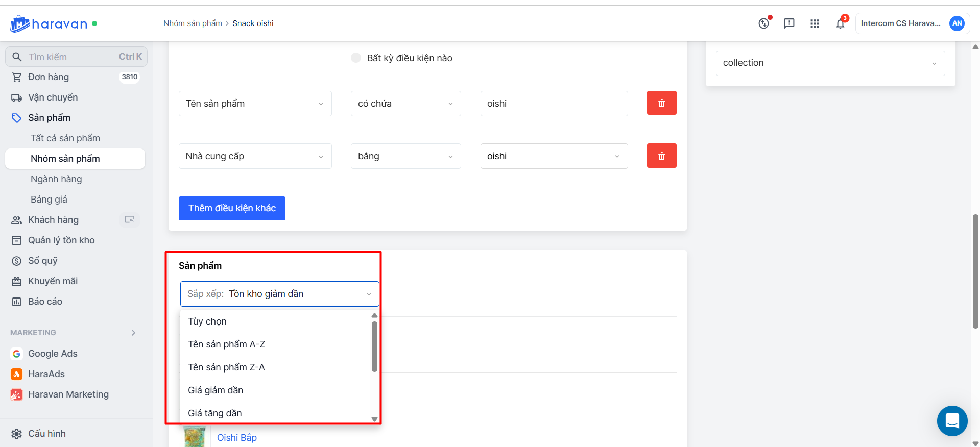Open Ngành hàng in sidebar
980x447 pixels.
(x=56, y=179)
